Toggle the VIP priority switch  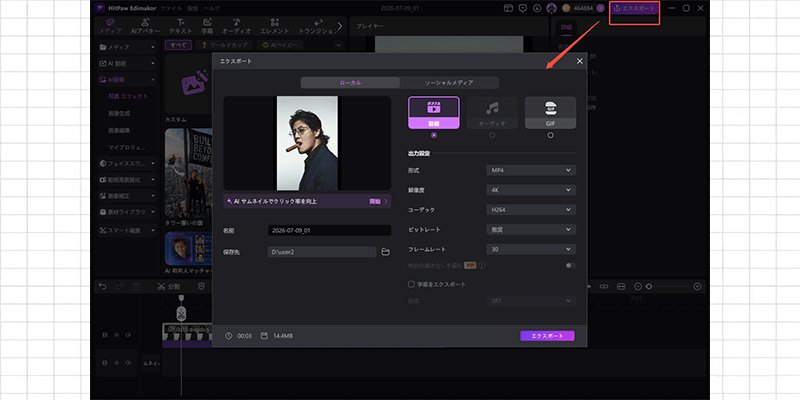click(x=570, y=265)
